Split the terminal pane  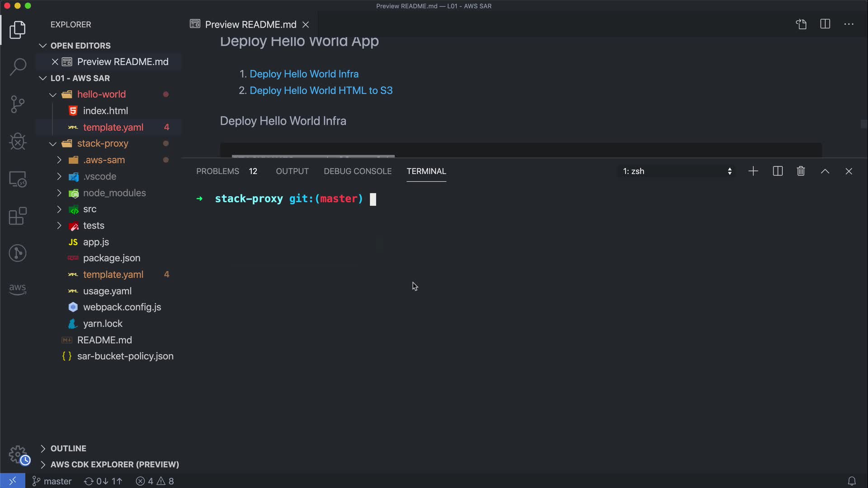(778, 171)
